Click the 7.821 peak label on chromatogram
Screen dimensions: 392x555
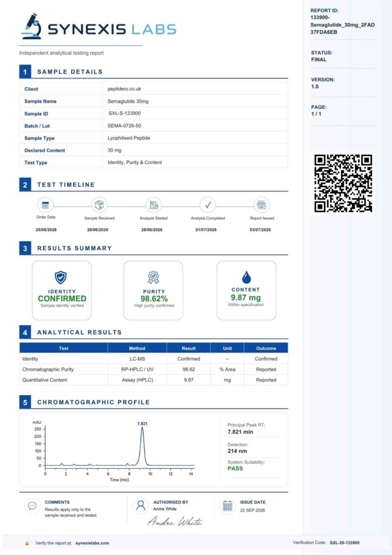click(x=142, y=423)
